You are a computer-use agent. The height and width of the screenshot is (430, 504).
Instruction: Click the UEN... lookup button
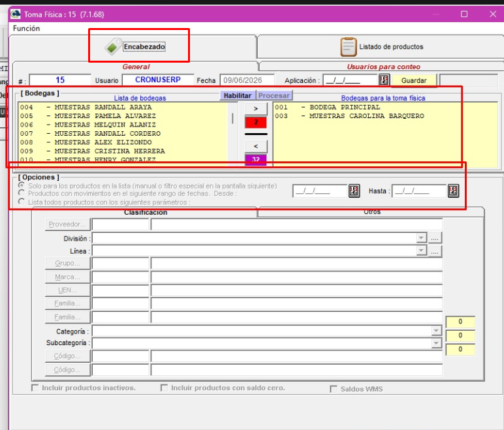coord(67,290)
